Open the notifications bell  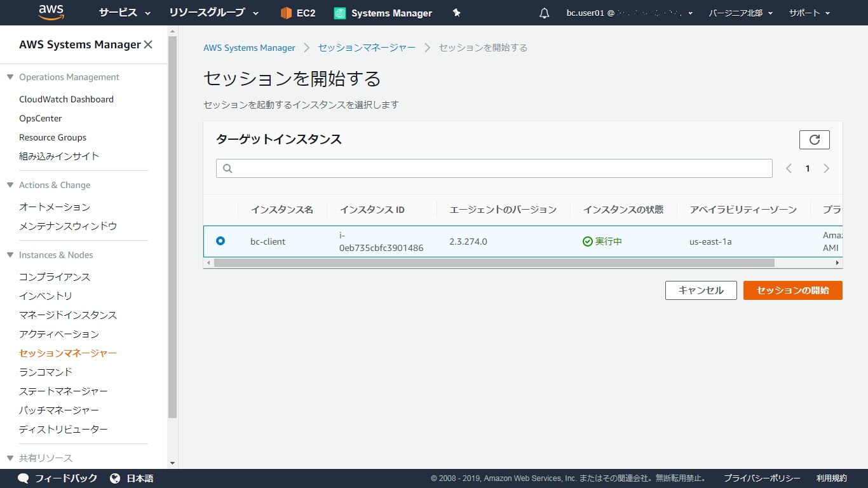tap(544, 13)
